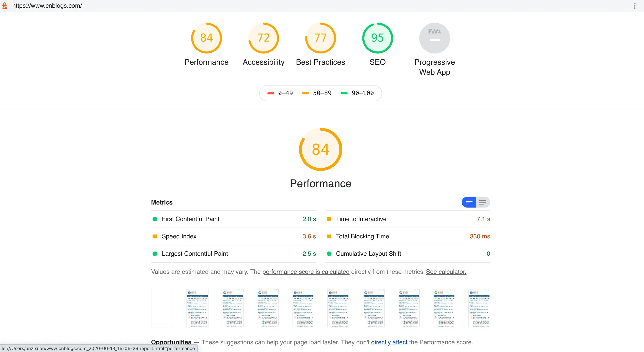Expand the First Contentful Paint metric
644x352 pixels.
(x=191, y=219)
